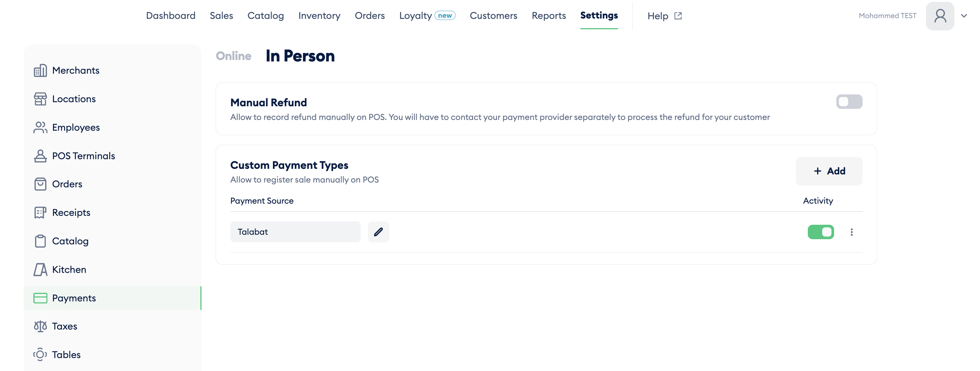This screenshot has height=371, width=980.
Task: Go to Customers in the top navigation
Action: [493, 16]
